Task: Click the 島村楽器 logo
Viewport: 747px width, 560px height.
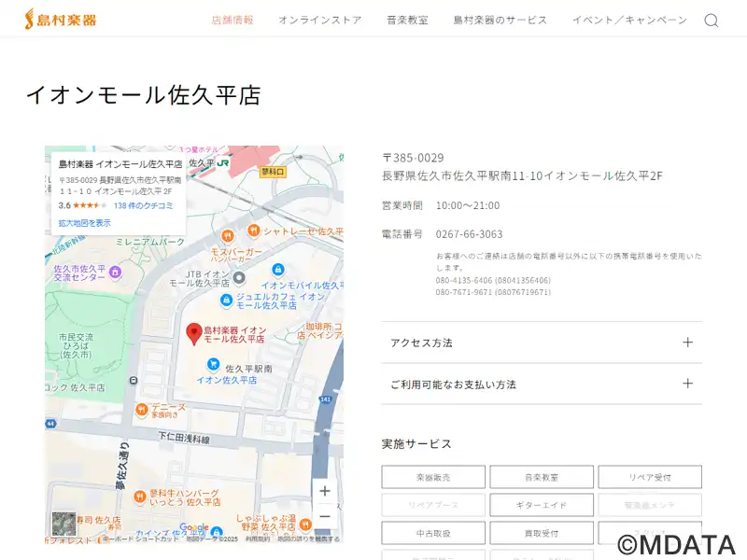Action: 61,19
